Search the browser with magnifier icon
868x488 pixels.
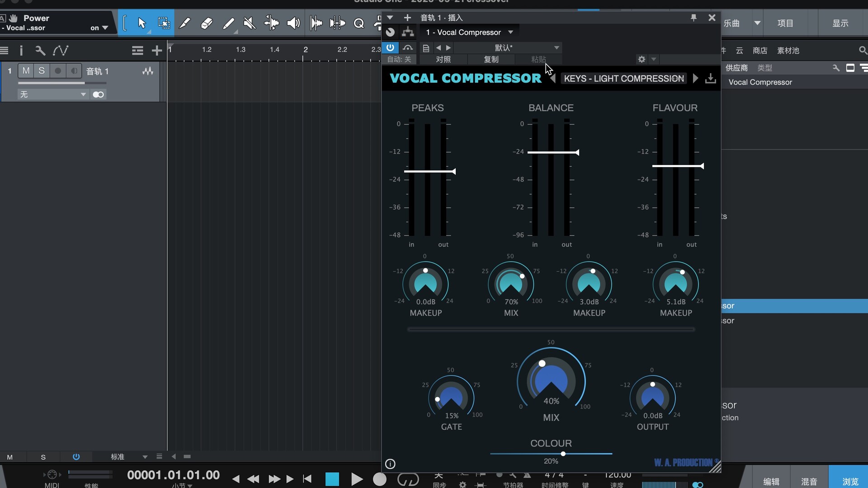click(863, 51)
